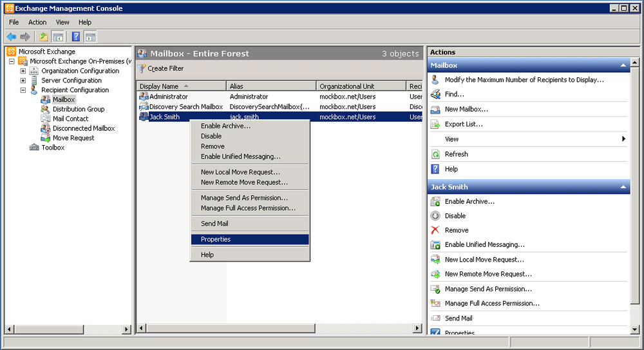Viewport: 644px width, 350px height.
Task: Click the Back arrow toolbar icon
Action: (x=12, y=37)
